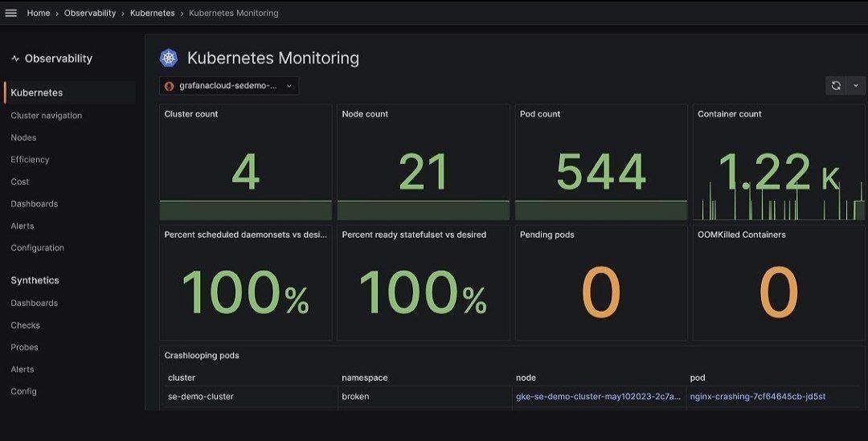868x441 pixels.
Task: Open Alerts under Synthetics section
Action: pyautogui.click(x=23, y=369)
